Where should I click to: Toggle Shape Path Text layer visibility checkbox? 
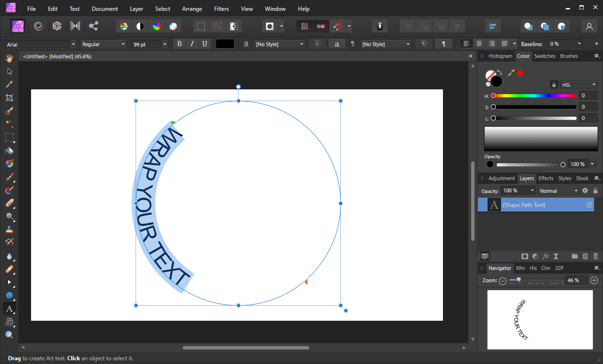click(589, 205)
